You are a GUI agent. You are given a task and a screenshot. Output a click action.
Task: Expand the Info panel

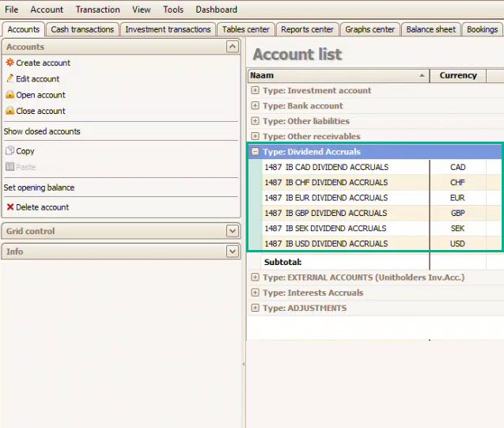tap(232, 252)
